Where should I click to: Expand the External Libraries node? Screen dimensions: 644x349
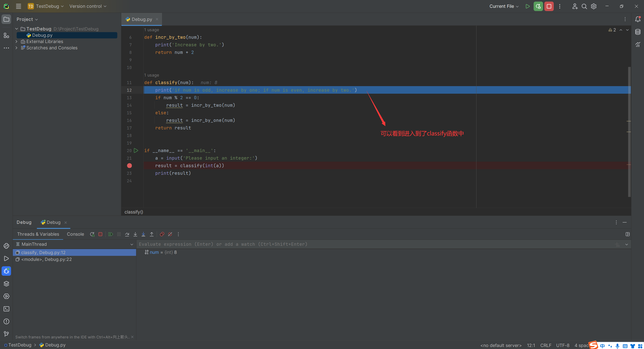click(17, 42)
